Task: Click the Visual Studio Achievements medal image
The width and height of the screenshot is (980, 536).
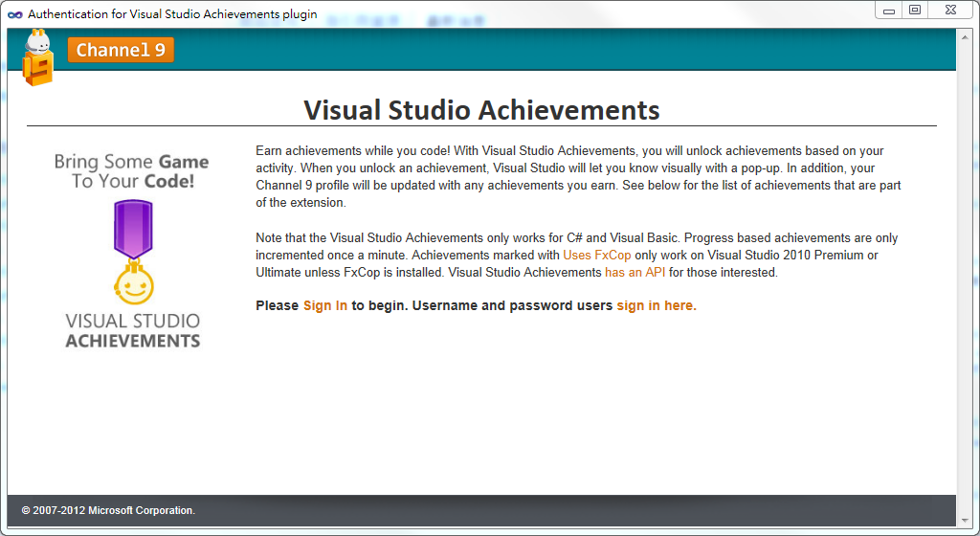Action: click(133, 252)
